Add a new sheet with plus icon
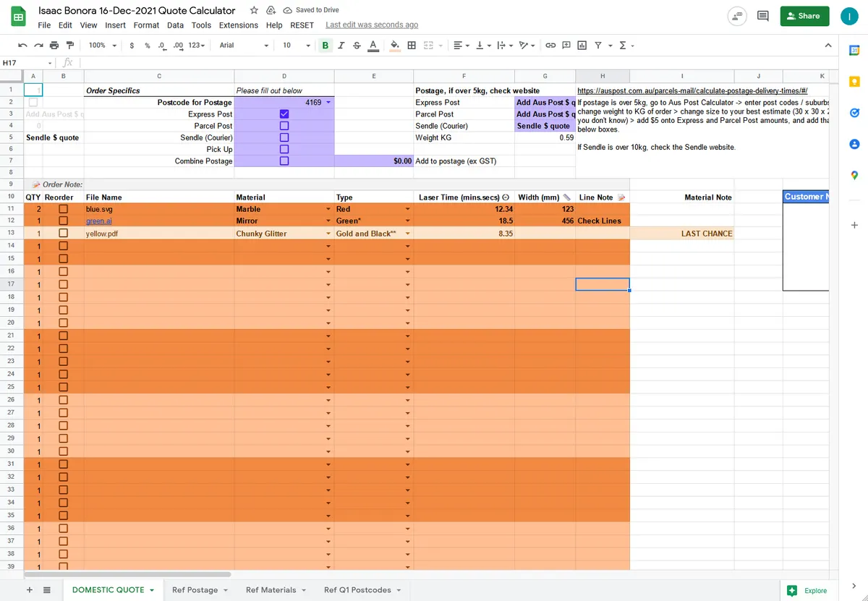868x601 pixels. pyautogui.click(x=30, y=589)
